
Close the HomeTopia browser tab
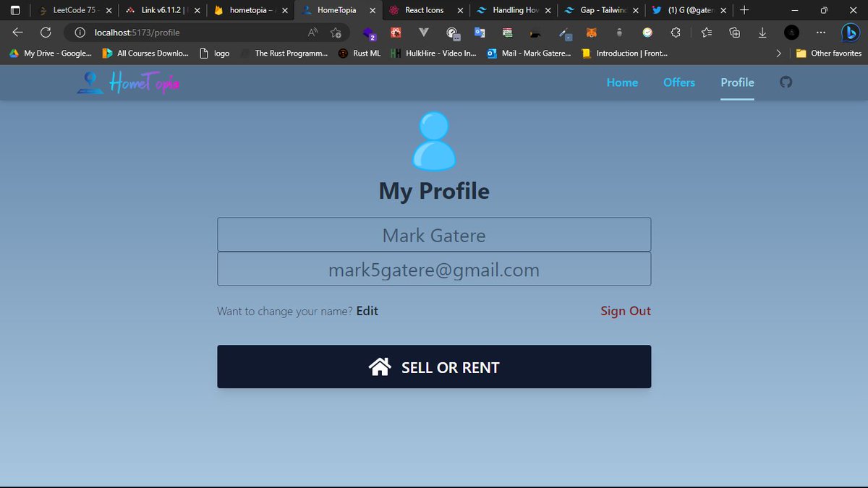(373, 10)
